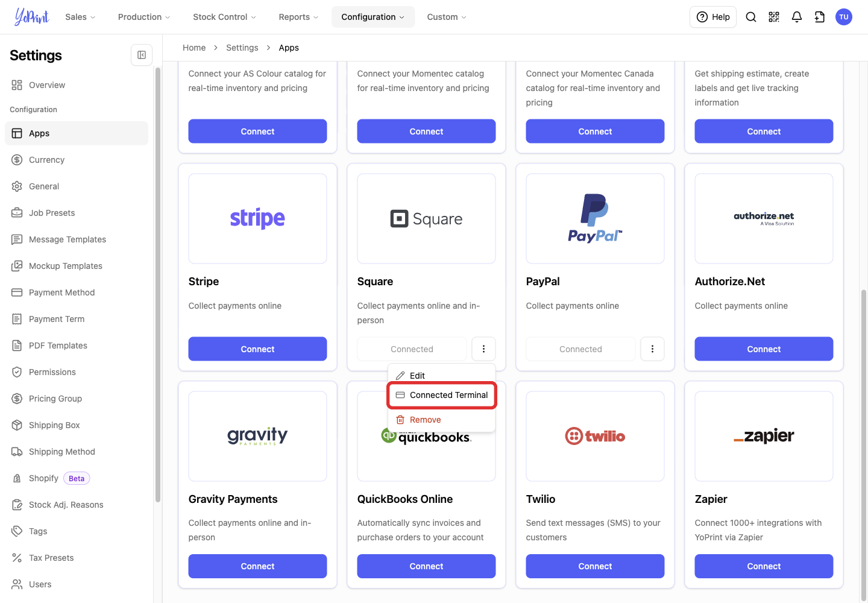Connect the Stripe app

click(257, 349)
